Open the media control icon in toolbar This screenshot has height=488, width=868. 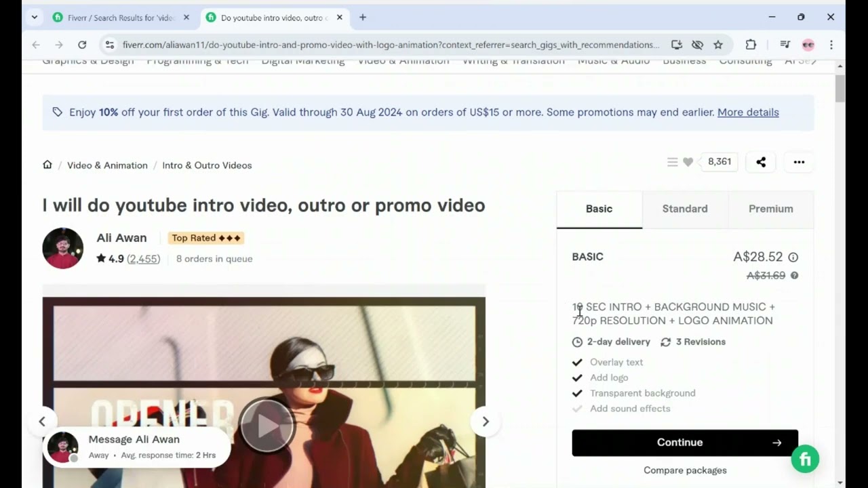[785, 45]
